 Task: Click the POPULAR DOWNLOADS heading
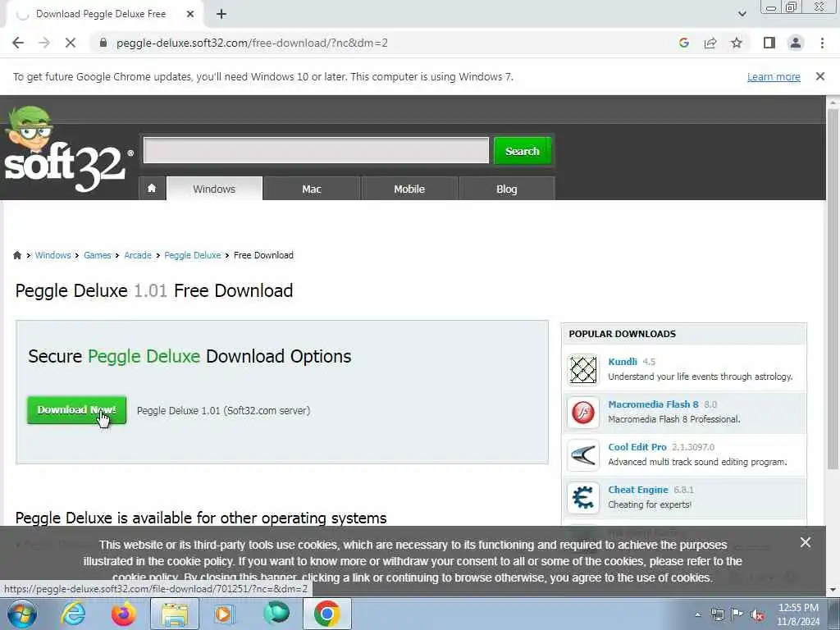pos(622,334)
